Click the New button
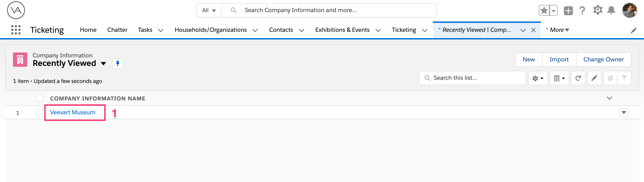 click(529, 59)
